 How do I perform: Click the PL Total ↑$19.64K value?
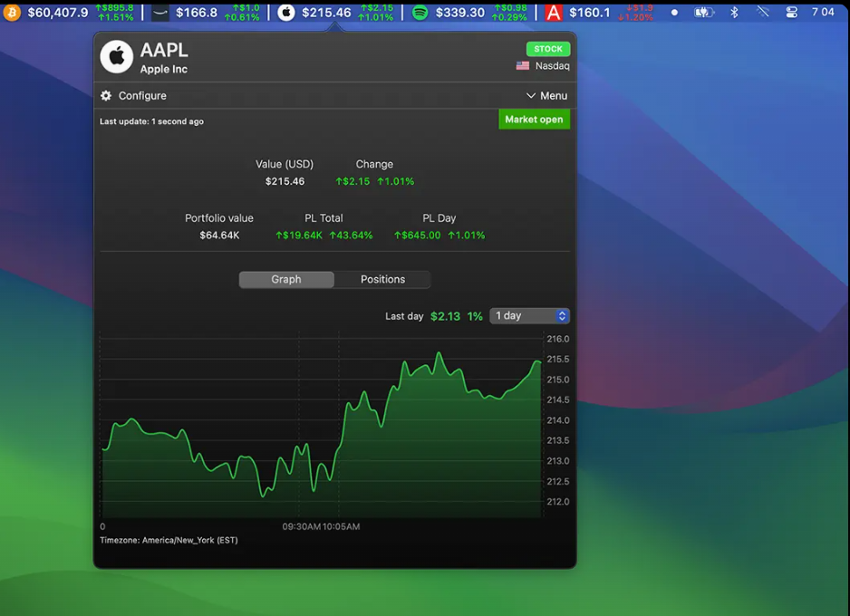(299, 236)
